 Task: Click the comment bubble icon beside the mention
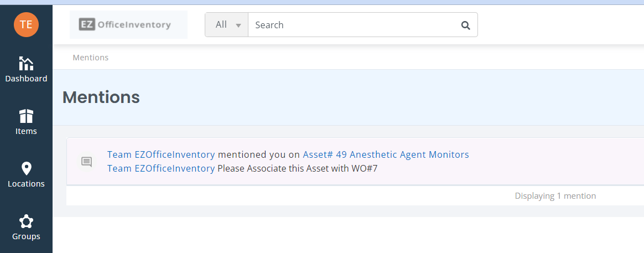[87, 162]
